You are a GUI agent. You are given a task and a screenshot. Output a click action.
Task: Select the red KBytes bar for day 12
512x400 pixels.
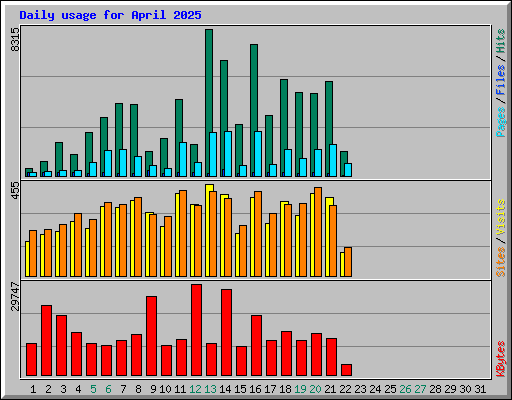(196, 330)
